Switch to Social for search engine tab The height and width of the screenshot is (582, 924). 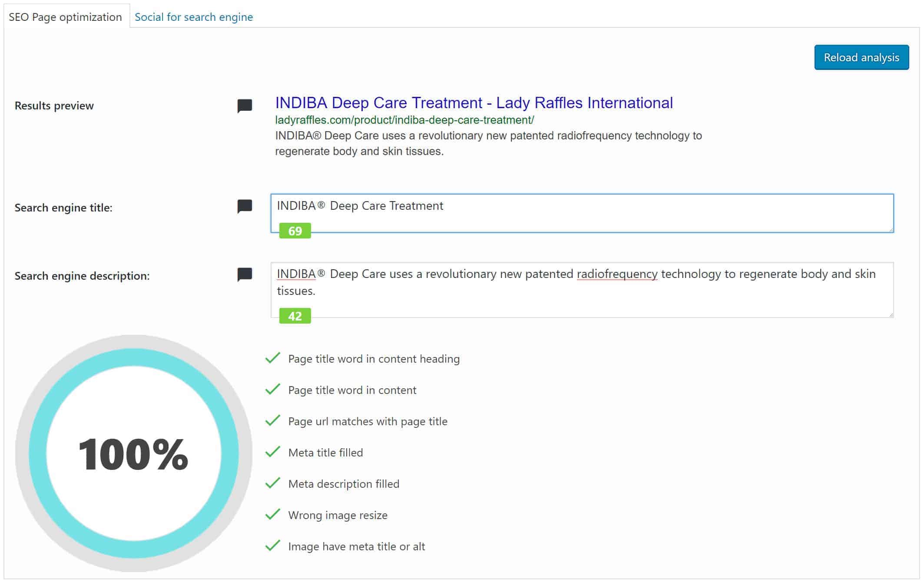194,17
